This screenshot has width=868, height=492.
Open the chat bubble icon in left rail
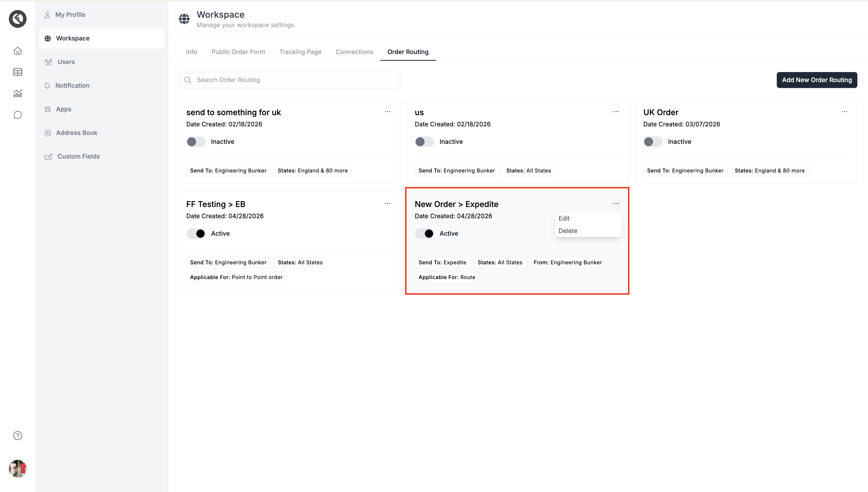(x=17, y=115)
